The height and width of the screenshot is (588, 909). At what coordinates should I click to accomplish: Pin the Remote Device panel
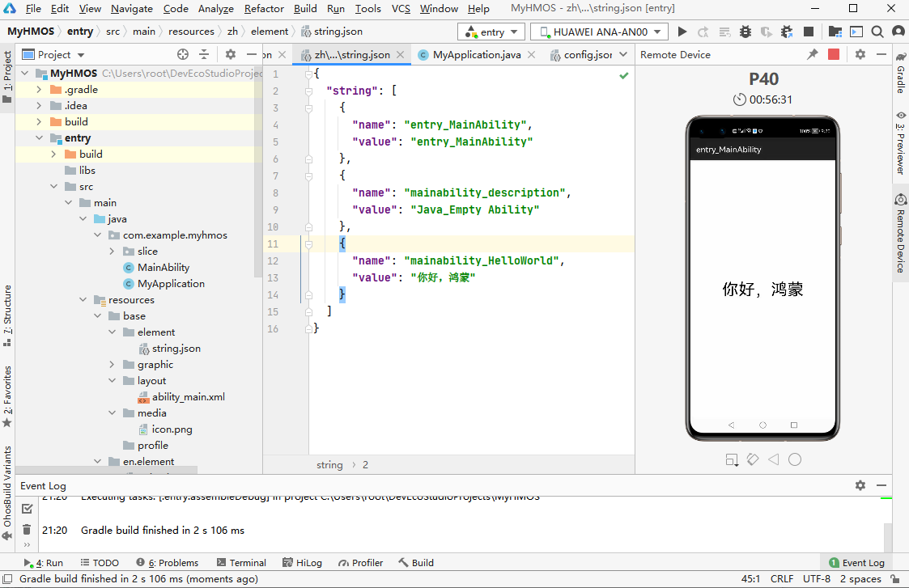[x=813, y=55]
